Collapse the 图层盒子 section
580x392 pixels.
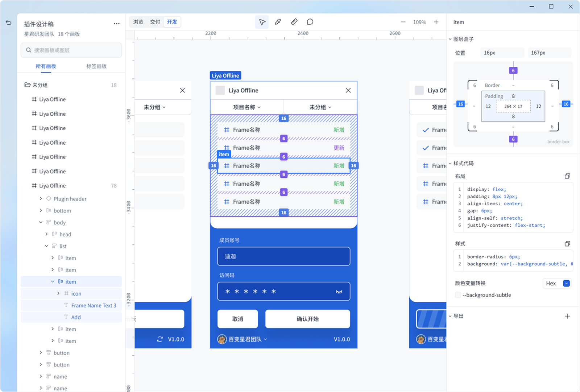pyautogui.click(x=450, y=39)
